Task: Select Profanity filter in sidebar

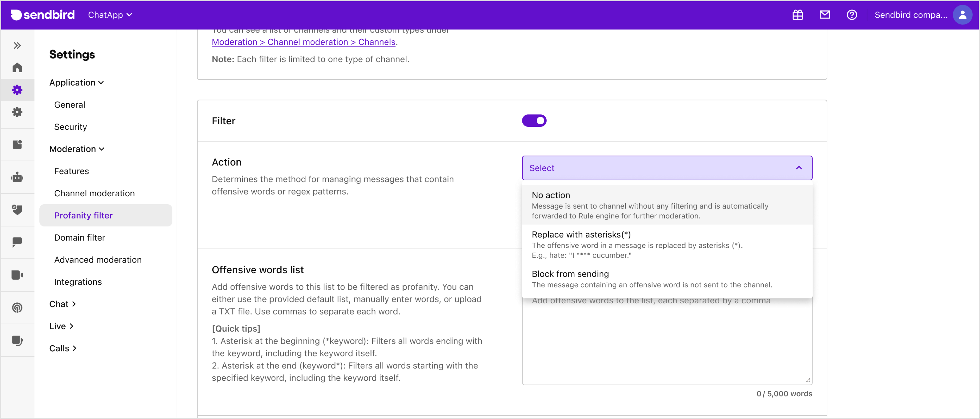Action: tap(105, 215)
